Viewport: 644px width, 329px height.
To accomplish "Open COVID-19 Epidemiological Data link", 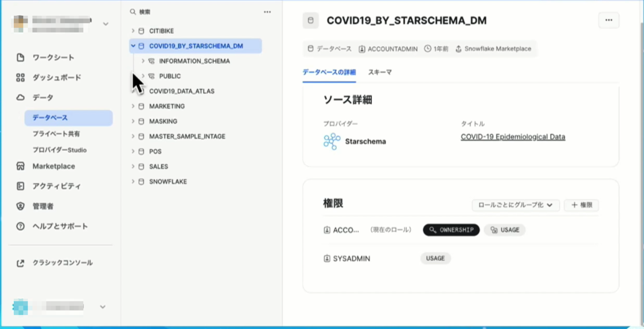I will [513, 137].
